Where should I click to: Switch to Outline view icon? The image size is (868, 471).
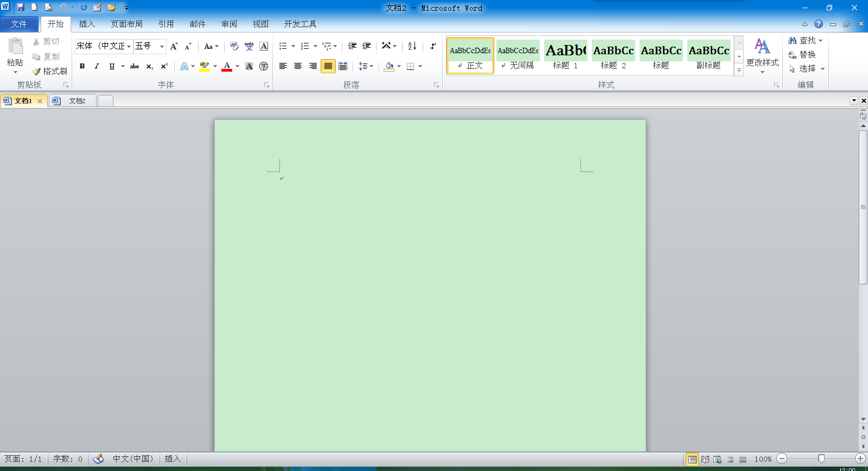point(730,460)
